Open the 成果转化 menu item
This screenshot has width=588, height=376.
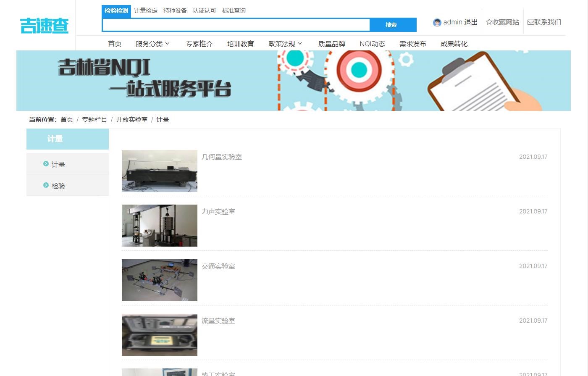[x=454, y=44]
